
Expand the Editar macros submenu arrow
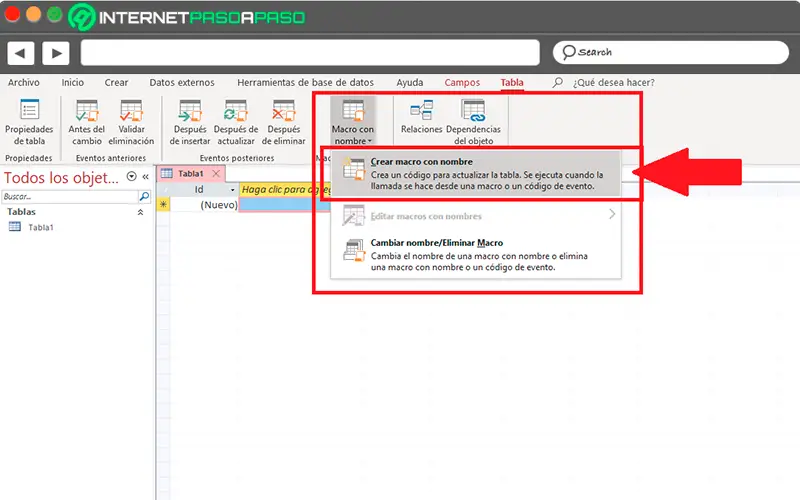pyautogui.click(x=612, y=214)
